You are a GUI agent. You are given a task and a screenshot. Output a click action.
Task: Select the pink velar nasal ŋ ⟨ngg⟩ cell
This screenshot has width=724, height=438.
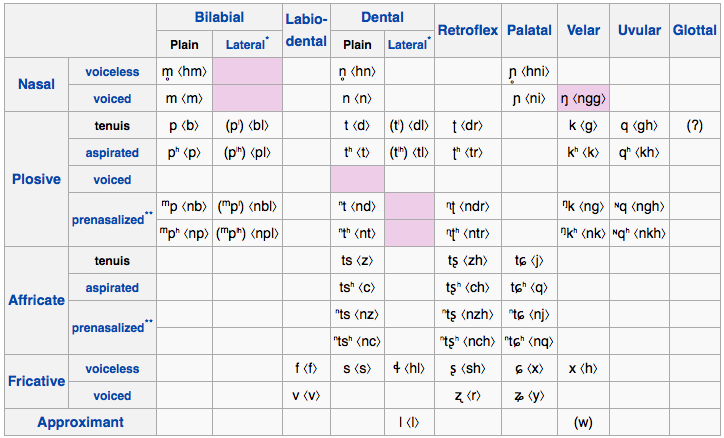pyautogui.click(x=583, y=98)
